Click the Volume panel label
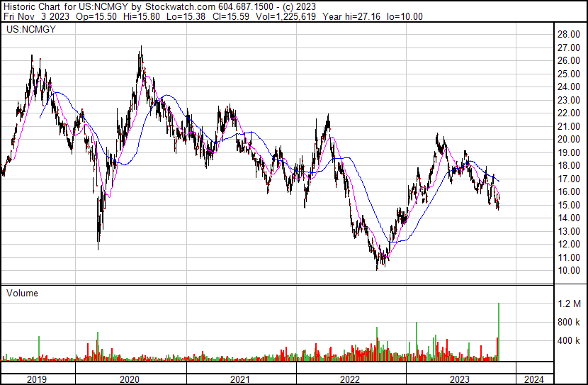Viewport: 588px width, 385px height. click(x=22, y=293)
